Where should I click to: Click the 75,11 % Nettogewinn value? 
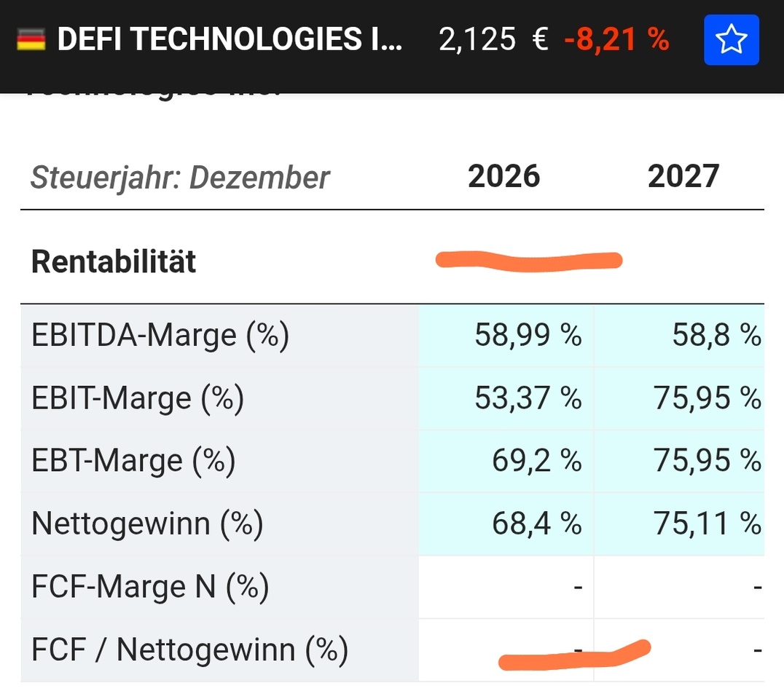click(x=707, y=524)
